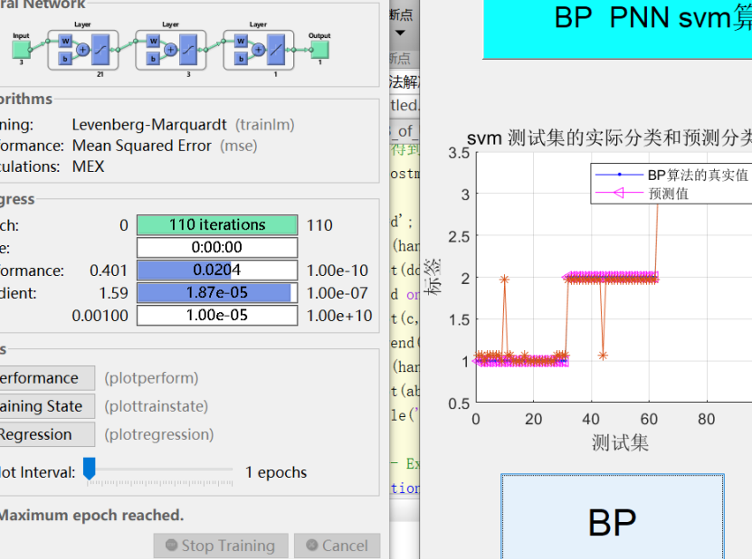Select the weight block W in the first layer
This screenshot has width=752, height=560.
pos(64,42)
